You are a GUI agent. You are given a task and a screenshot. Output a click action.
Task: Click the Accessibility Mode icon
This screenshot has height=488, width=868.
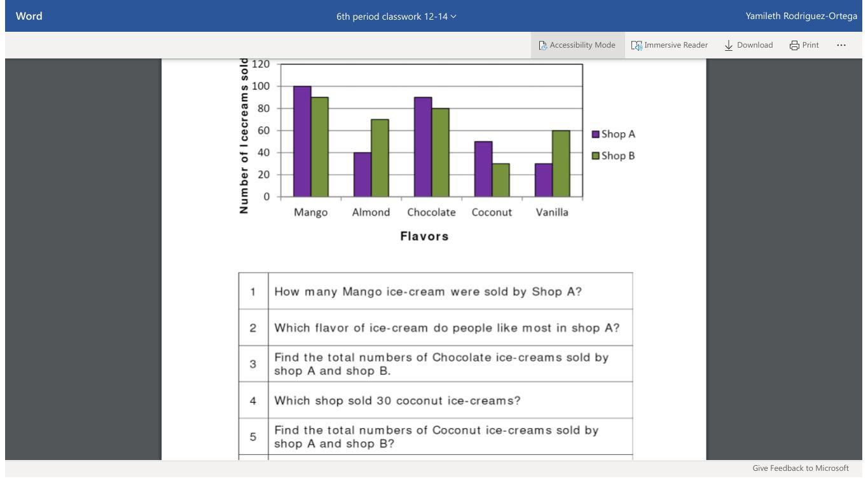(542, 45)
